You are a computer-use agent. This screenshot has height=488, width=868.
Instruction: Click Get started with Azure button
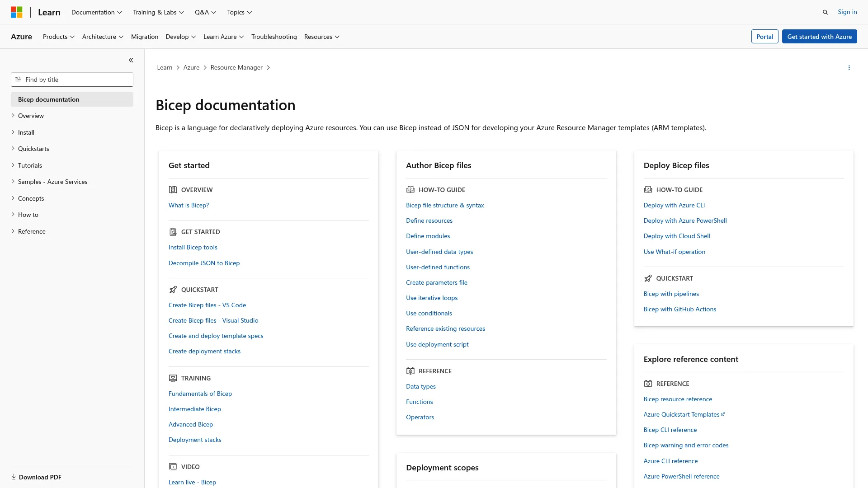click(x=819, y=37)
